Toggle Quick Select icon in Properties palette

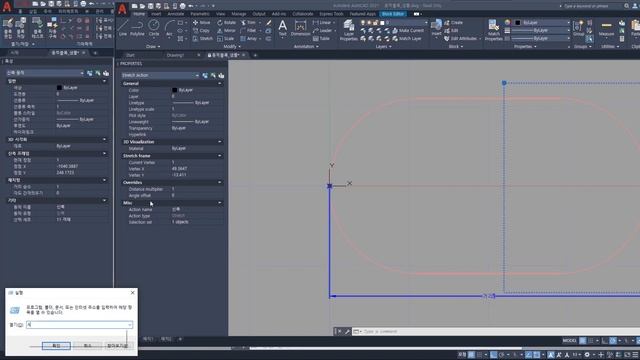221,75
